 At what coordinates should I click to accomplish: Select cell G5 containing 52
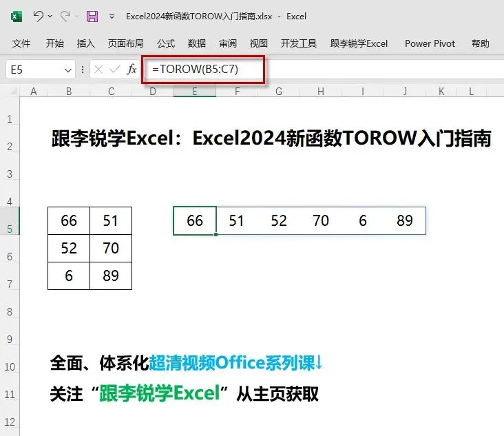279,220
